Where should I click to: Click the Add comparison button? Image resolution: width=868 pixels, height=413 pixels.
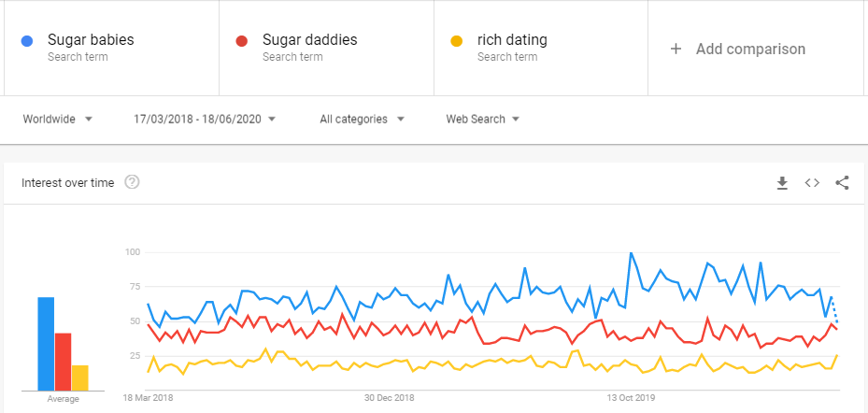pos(750,49)
